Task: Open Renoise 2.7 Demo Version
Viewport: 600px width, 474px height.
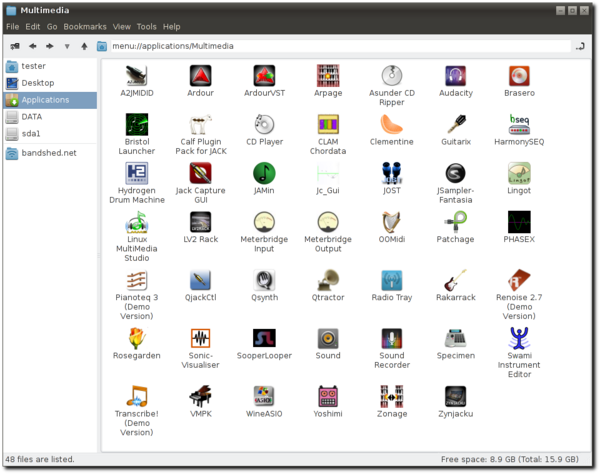Action: click(x=519, y=280)
